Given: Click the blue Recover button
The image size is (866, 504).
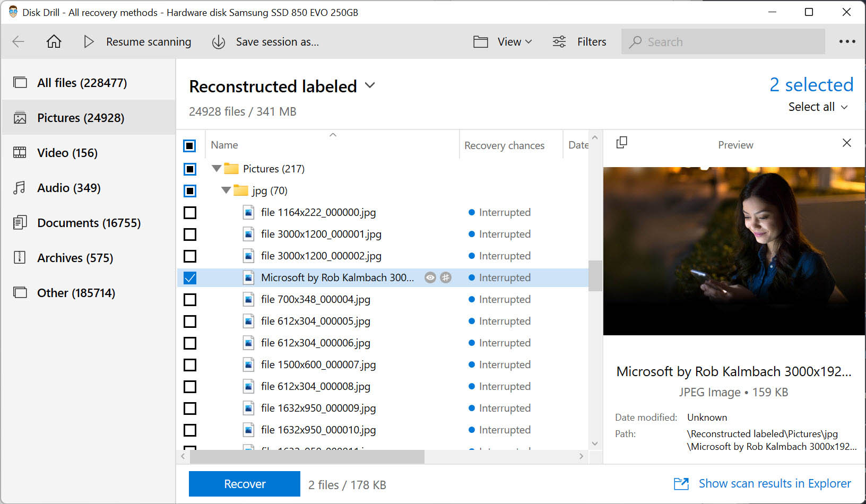Looking at the screenshot, I should 245,484.
